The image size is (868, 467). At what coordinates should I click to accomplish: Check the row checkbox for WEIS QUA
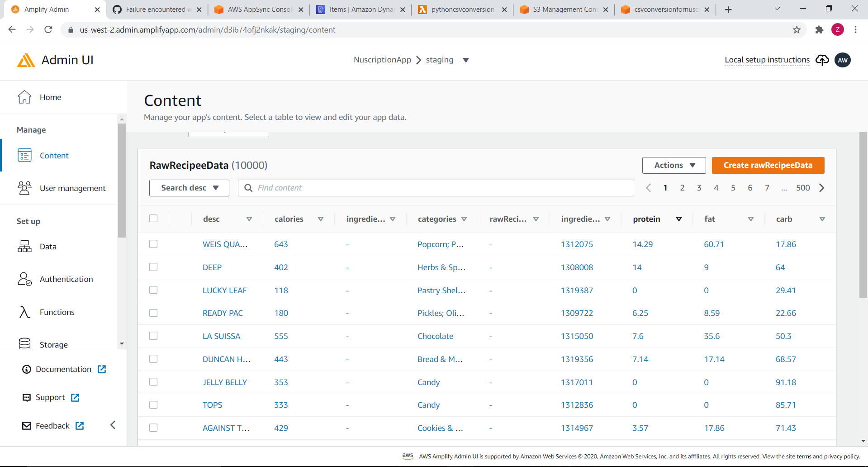point(153,244)
